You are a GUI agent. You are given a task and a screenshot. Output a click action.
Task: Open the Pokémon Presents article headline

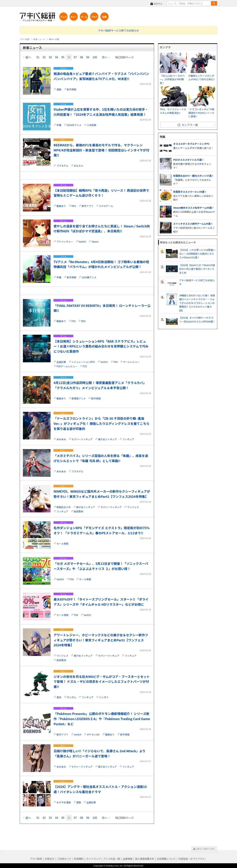point(101,719)
